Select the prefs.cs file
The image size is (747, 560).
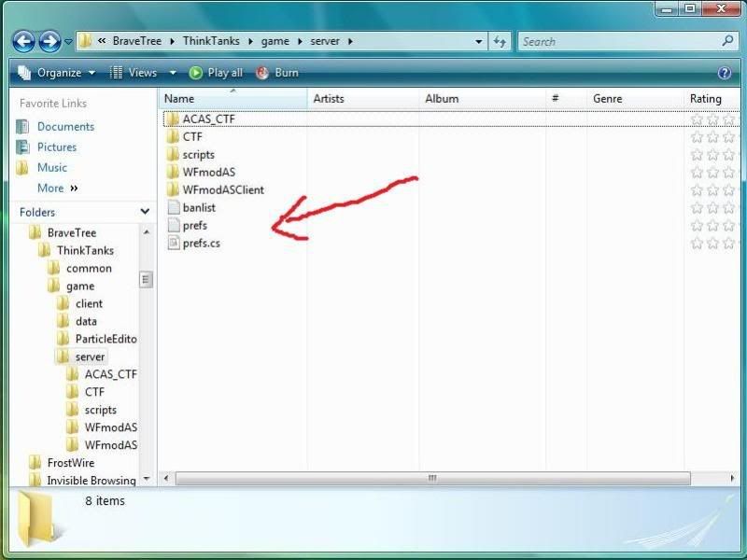click(201, 244)
